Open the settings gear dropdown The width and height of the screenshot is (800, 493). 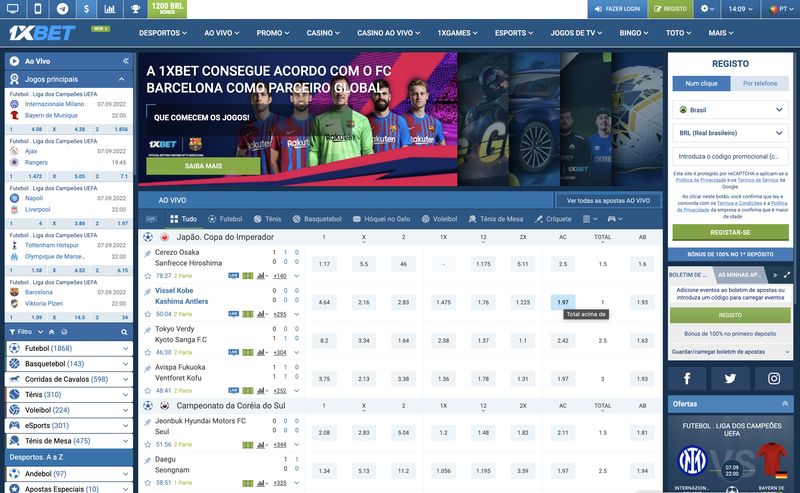[707, 9]
